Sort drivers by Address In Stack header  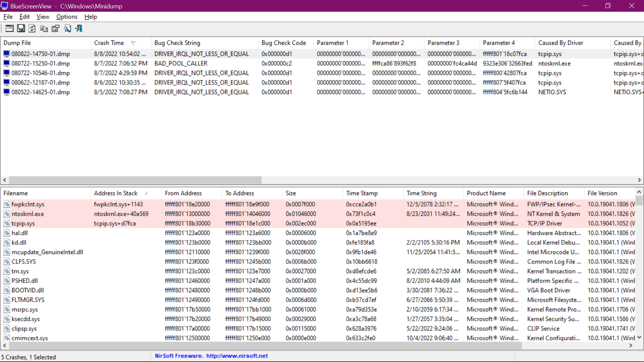(x=116, y=193)
